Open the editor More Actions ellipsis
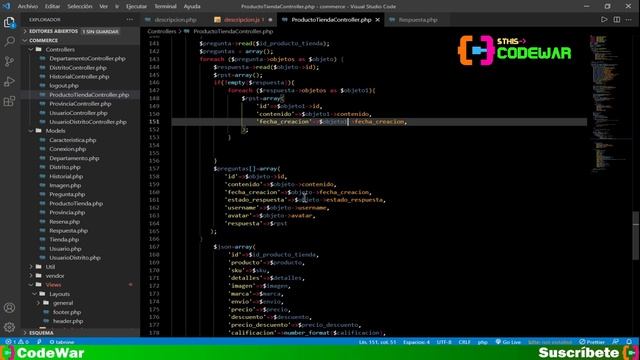 [629, 20]
